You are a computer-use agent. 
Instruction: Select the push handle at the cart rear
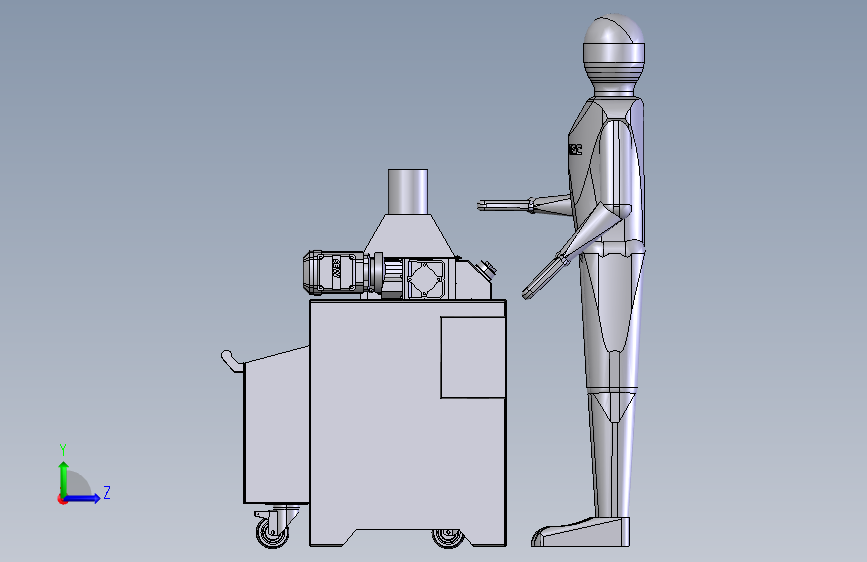click(x=232, y=361)
